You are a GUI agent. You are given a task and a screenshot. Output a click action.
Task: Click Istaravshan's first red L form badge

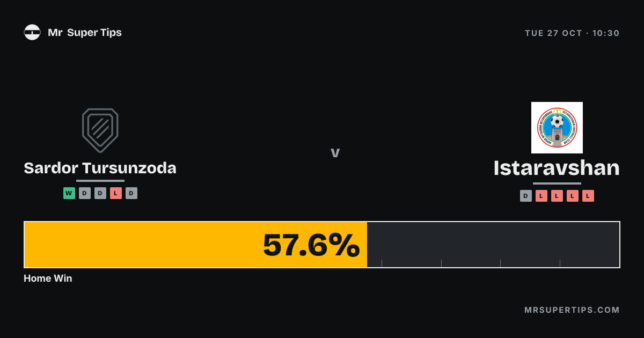click(541, 196)
